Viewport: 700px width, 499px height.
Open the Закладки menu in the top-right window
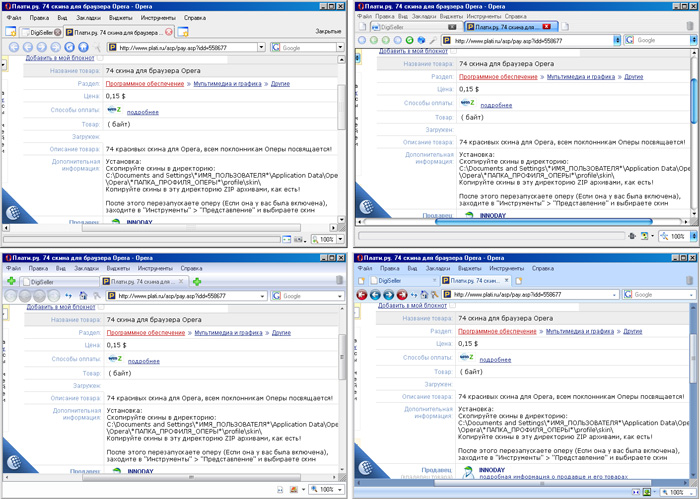(x=424, y=16)
